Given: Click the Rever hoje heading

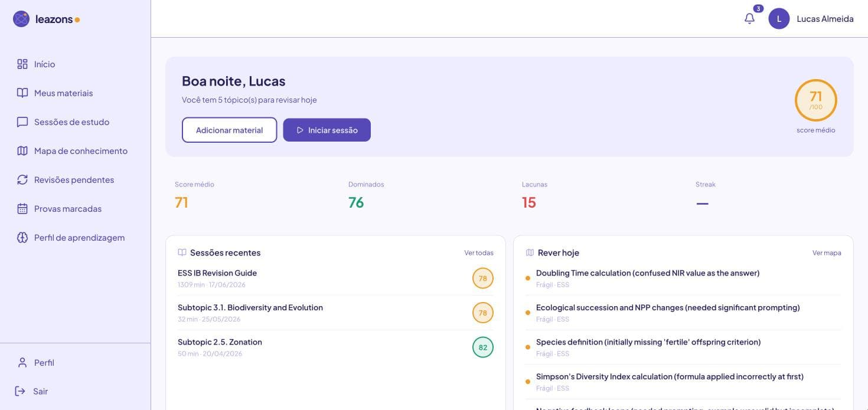Looking at the screenshot, I should click(559, 252).
